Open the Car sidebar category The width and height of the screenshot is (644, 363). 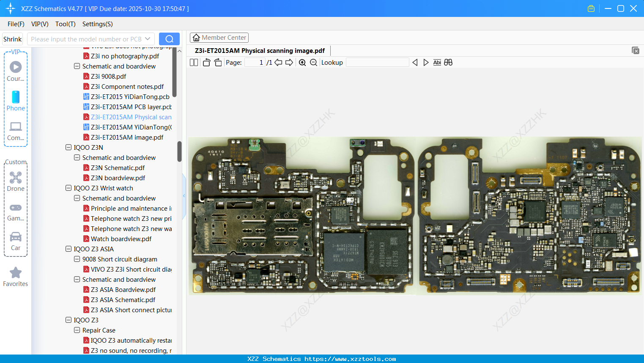pyautogui.click(x=16, y=241)
